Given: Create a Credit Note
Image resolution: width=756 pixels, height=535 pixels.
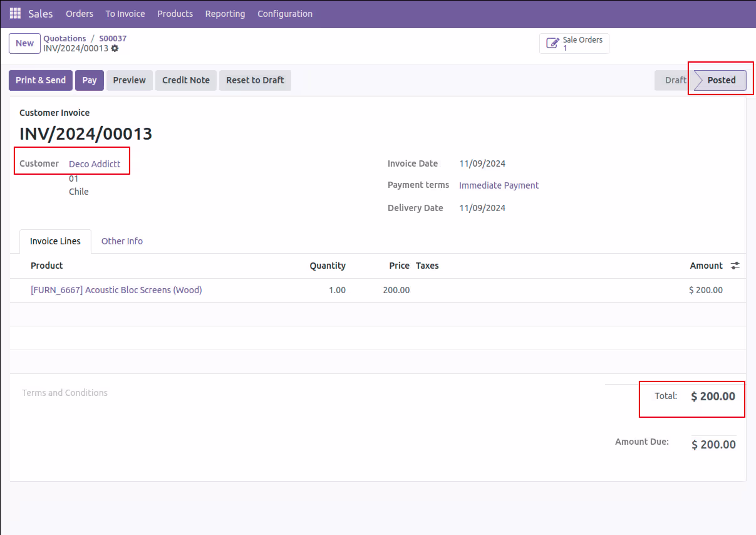Looking at the screenshot, I should (x=186, y=80).
